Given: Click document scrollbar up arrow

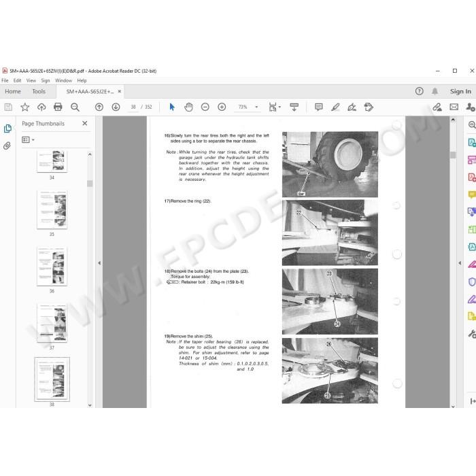Looking at the screenshot, I should (453, 120).
